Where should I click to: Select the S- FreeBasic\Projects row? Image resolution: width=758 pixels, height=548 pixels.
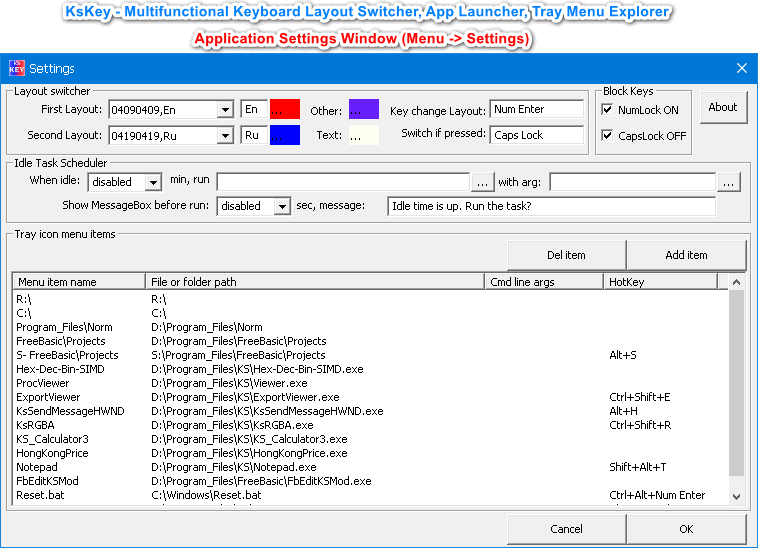point(370,356)
